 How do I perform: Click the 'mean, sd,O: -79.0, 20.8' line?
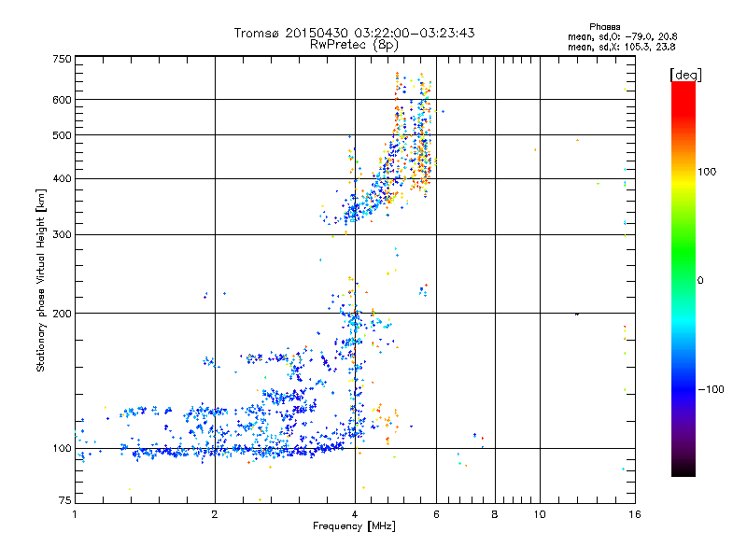click(x=622, y=36)
